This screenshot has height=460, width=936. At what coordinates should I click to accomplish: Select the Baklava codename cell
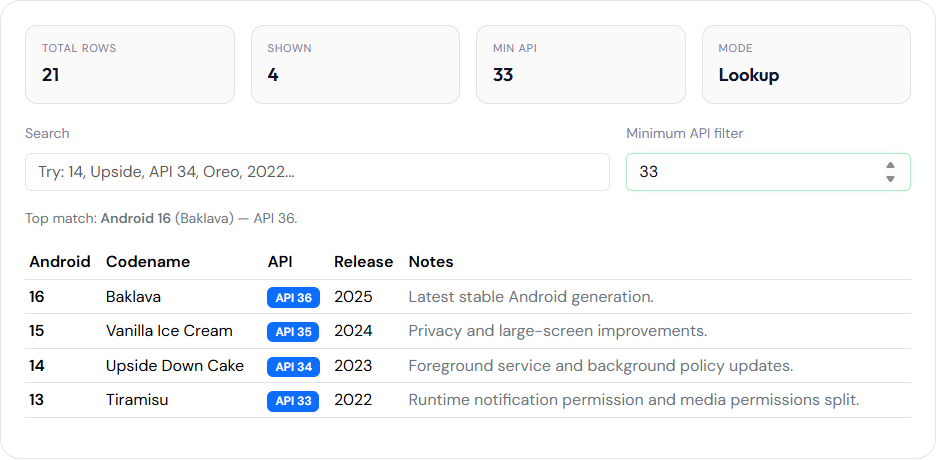(133, 297)
